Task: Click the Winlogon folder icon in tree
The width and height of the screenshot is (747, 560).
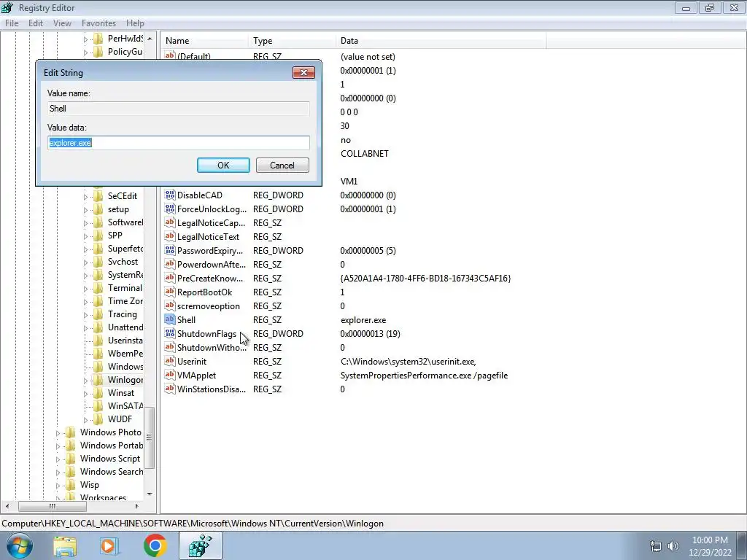Action: (98, 379)
